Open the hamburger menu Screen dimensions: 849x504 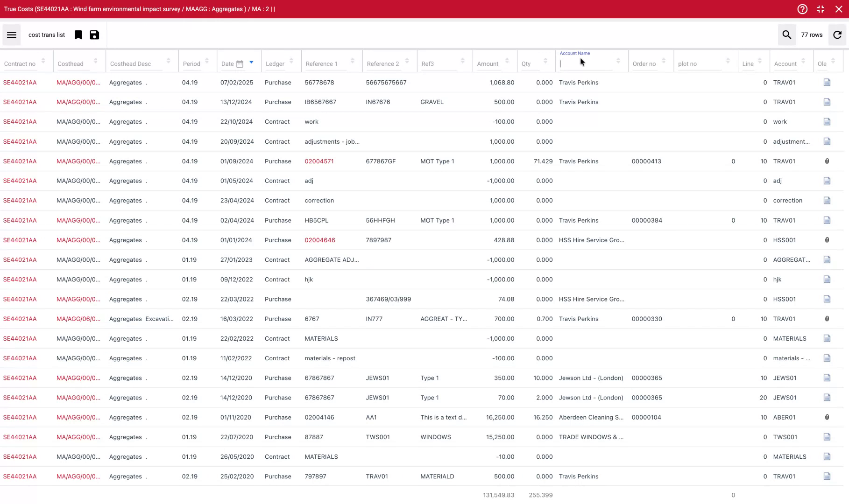click(x=12, y=35)
